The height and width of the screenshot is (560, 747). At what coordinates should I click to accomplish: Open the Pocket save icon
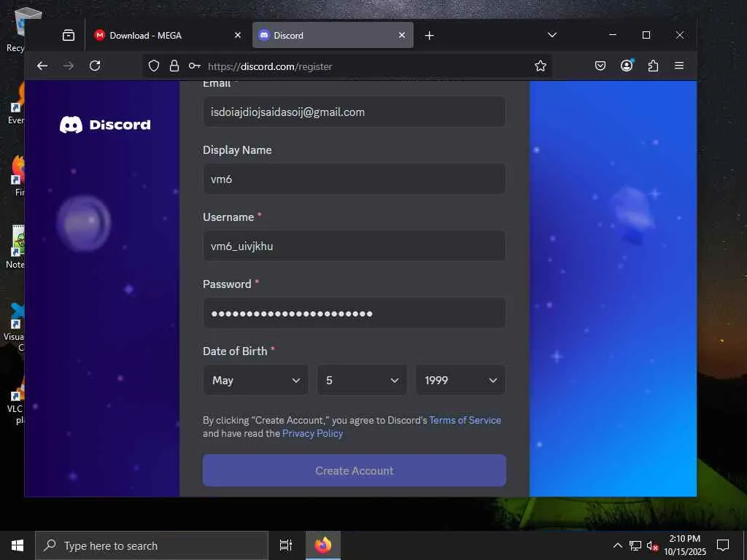600,66
